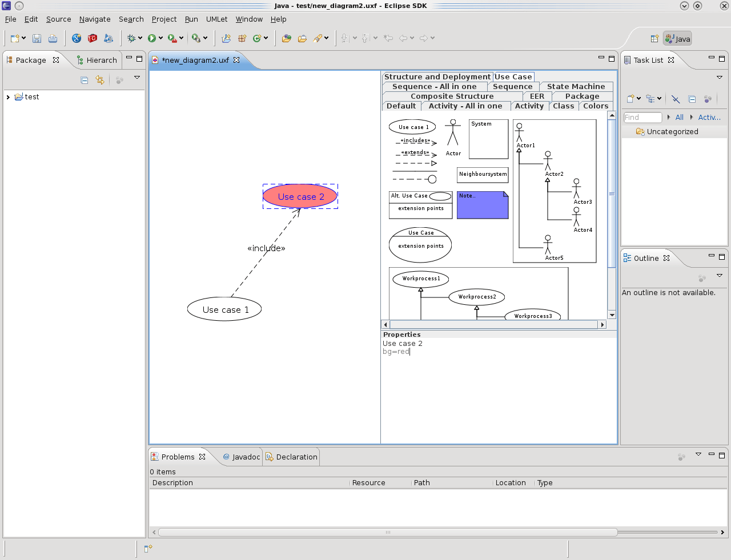Click the Activ... working set link
The image size is (731, 560).
click(x=709, y=117)
